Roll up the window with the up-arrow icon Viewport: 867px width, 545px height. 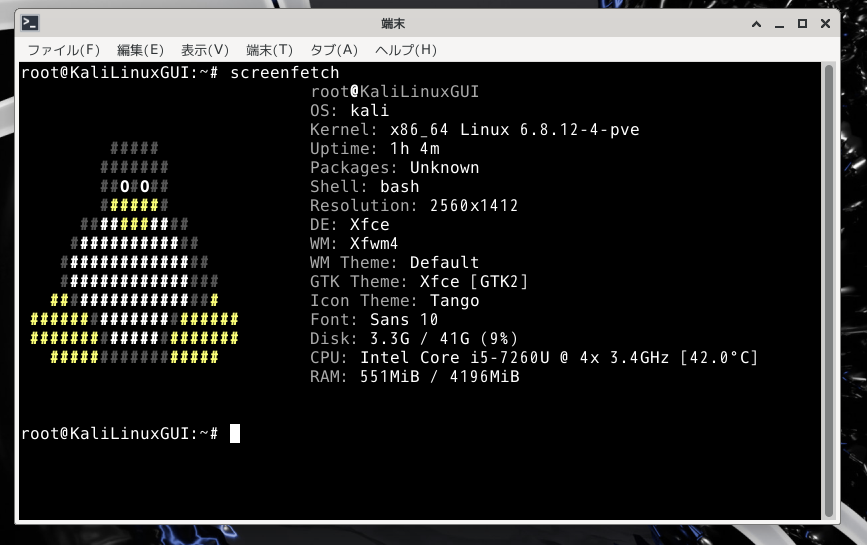tap(756, 24)
